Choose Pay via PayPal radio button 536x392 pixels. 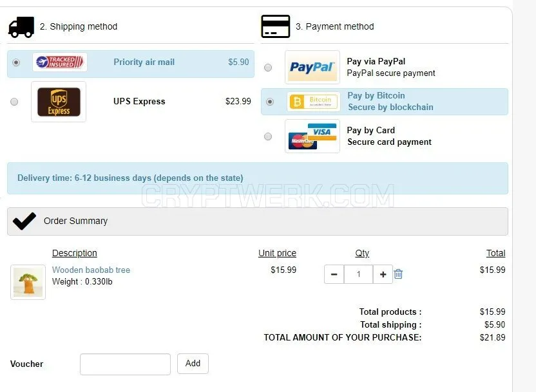pyautogui.click(x=268, y=68)
